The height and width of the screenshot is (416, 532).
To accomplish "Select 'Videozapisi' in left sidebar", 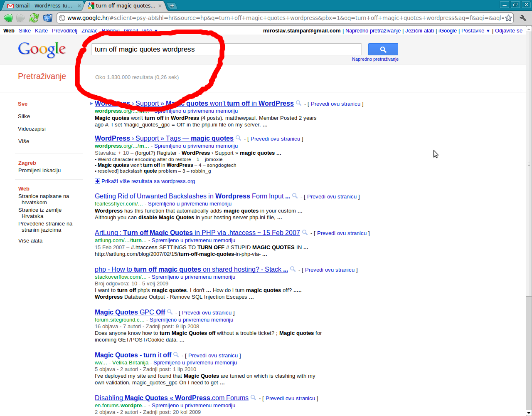I will pyautogui.click(x=32, y=129).
